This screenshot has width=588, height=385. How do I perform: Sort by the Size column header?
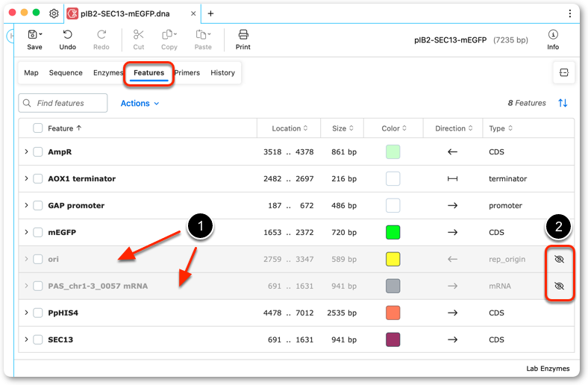(x=343, y=128)
